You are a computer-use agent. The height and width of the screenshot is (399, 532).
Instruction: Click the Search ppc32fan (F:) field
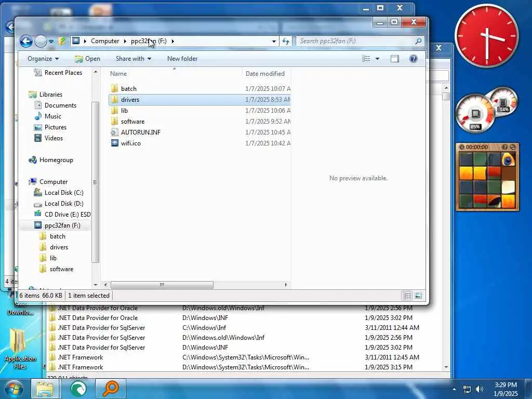(356, 41)
